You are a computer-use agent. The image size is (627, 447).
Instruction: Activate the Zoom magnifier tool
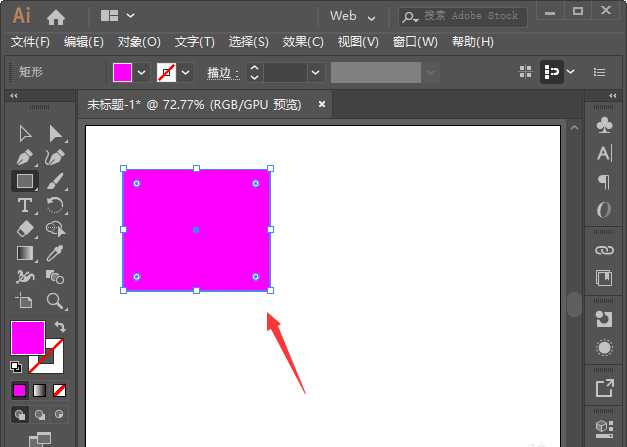click(56, 300)
